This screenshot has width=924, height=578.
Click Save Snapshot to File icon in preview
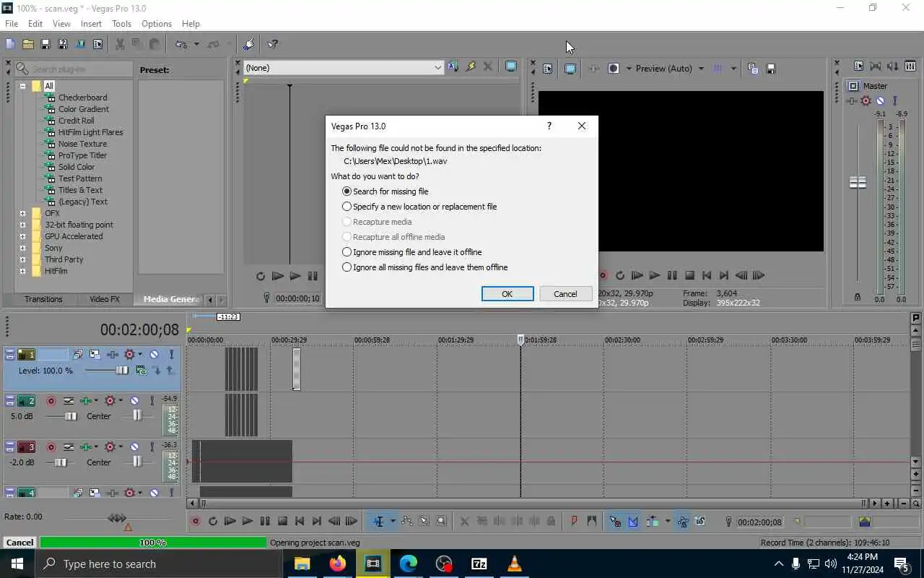click(x=770, y=69)
